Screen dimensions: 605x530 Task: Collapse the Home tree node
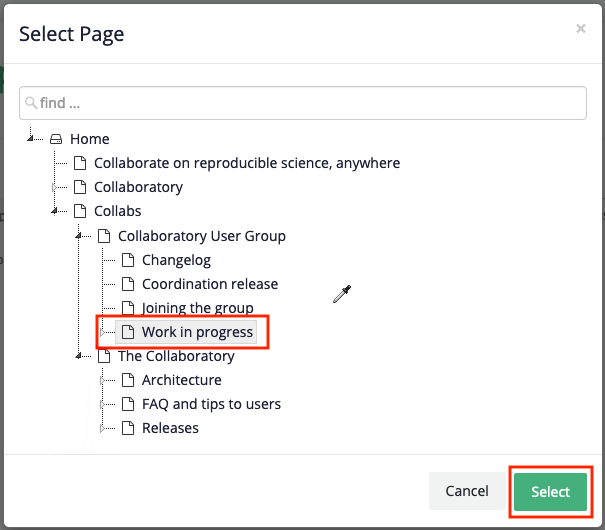tap(32, 140)
